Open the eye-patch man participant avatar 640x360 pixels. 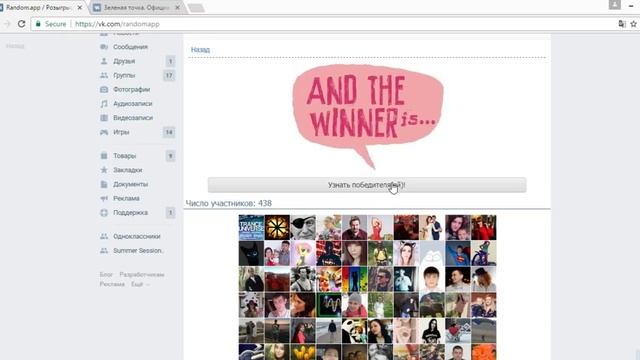[x=303, y=227]
